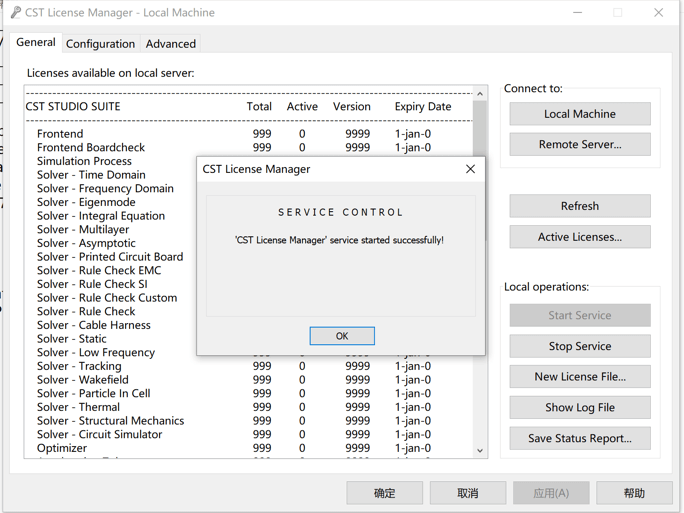Click the Active column header
The width and height of the screenshot is (684, 513).
click(302, 107)
